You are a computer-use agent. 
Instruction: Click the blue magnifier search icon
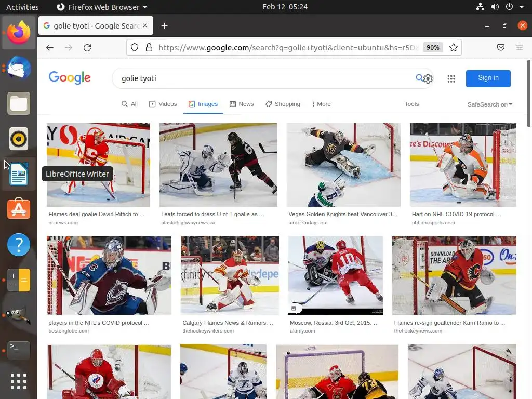[x=419, y=78]
